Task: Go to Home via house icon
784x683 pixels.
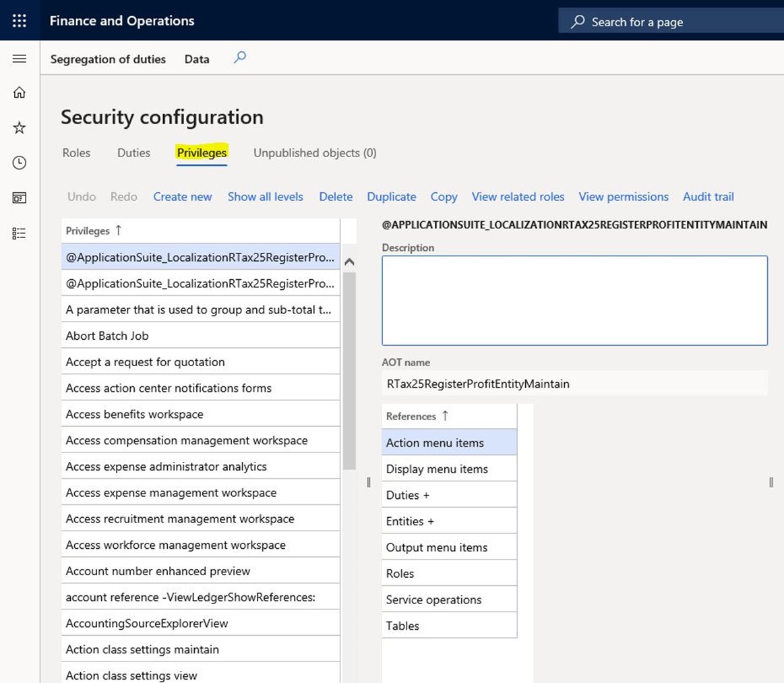Action: tap(20, 92)
